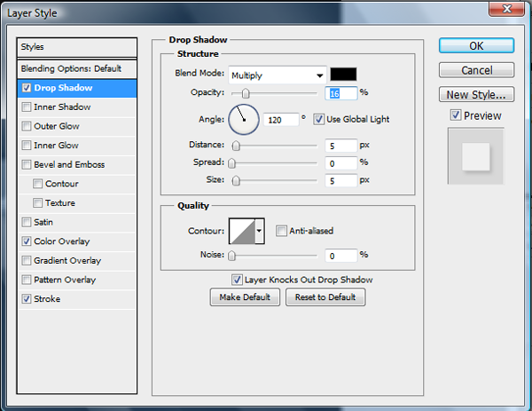
Task: Check the Contour sub-option checkbox
Action: click(37, 184)
